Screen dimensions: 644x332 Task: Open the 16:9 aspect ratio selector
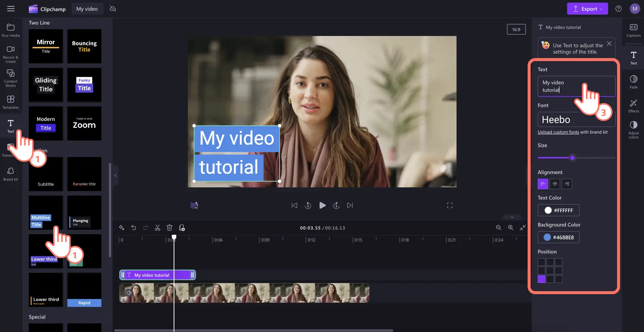(516, 29)
